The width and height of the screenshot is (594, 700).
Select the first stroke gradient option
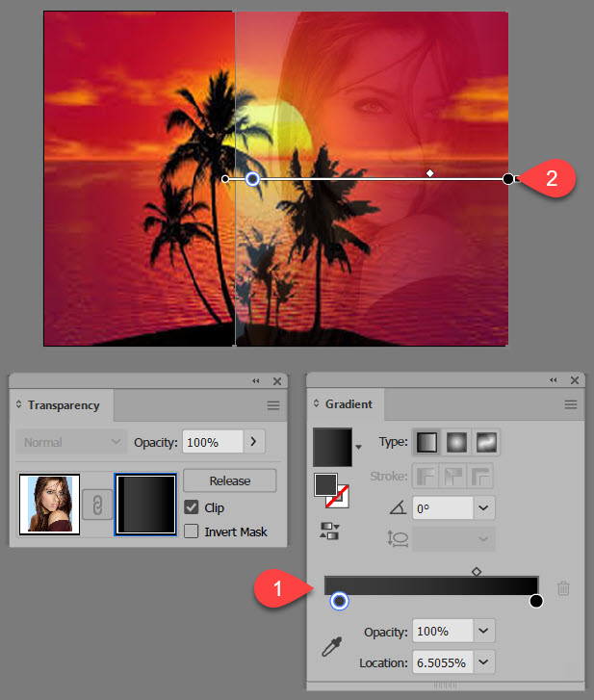[426, 476]
